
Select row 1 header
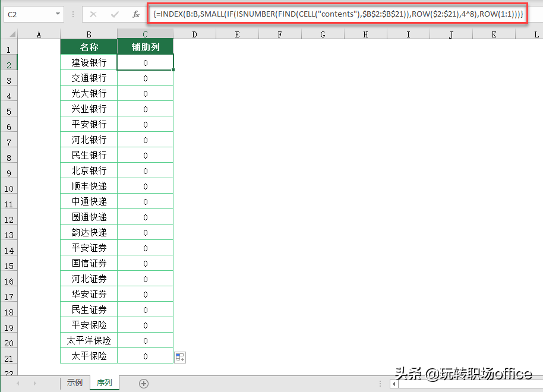coord(9,47)
